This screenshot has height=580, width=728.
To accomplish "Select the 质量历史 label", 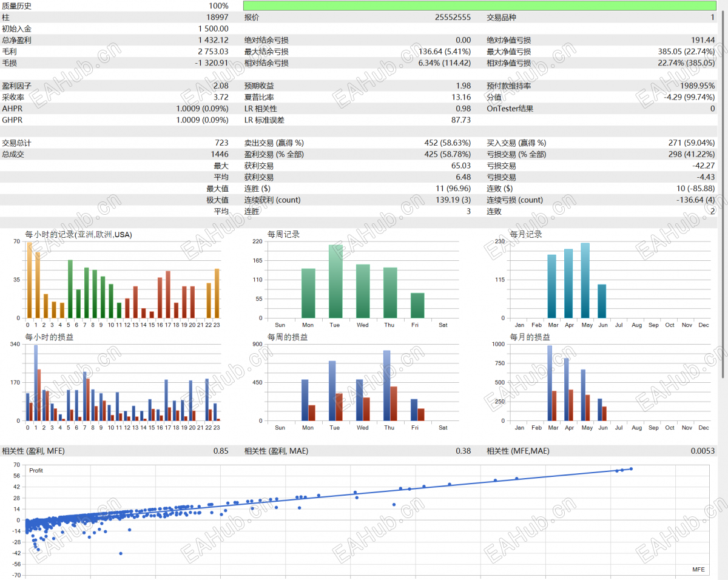I will [17, 6].
